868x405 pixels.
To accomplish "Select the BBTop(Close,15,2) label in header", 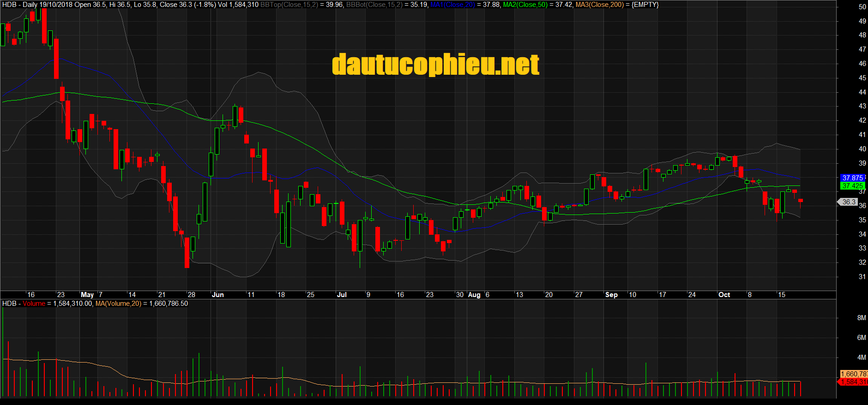I will pyautogui.click(x=289, y=5).
